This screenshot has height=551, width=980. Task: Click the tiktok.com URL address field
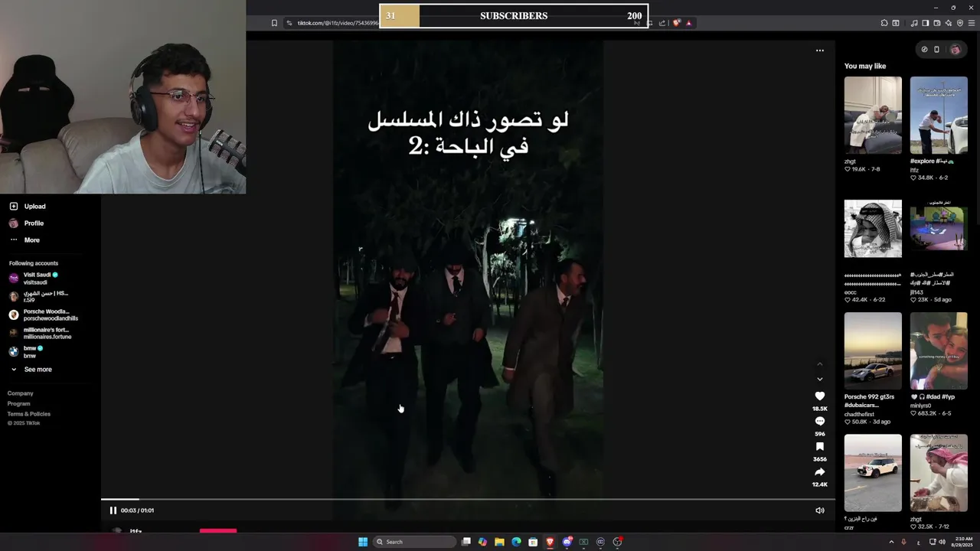337,23
